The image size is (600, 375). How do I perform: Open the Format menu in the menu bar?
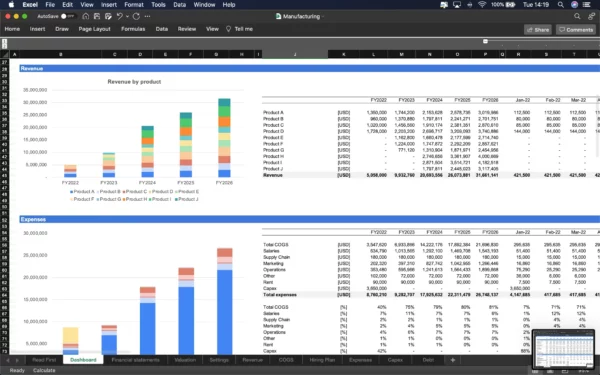click(134, 5)
